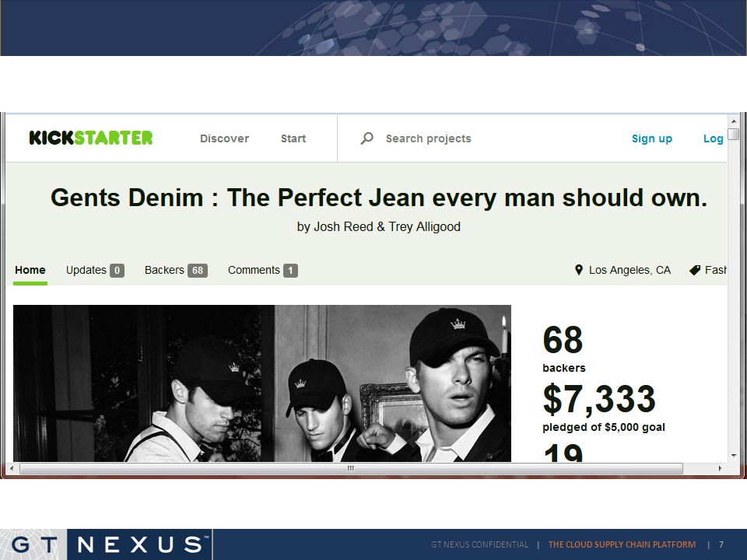Click the vertical scrollbar up arrow
The height and width of the screenshot is (560, 747).
click(734, 121)
